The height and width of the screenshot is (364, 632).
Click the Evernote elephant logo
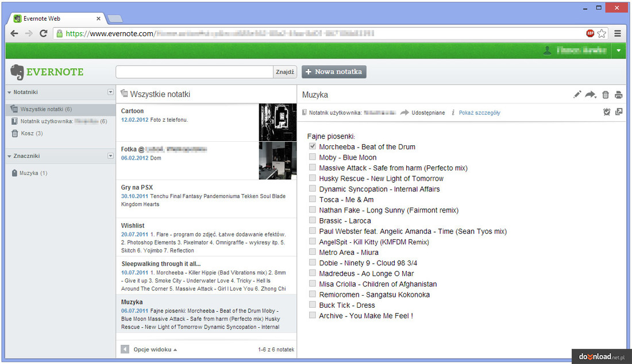coord(17,72)
